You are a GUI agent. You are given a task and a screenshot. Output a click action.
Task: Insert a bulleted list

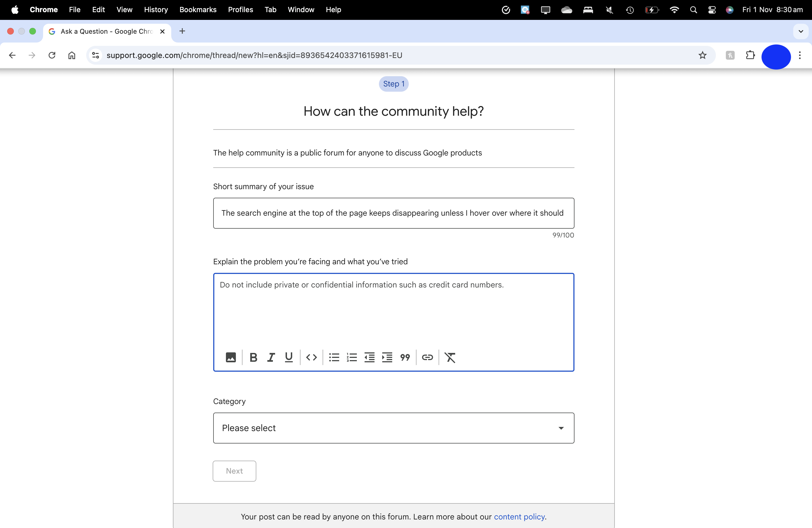[334, 357]
